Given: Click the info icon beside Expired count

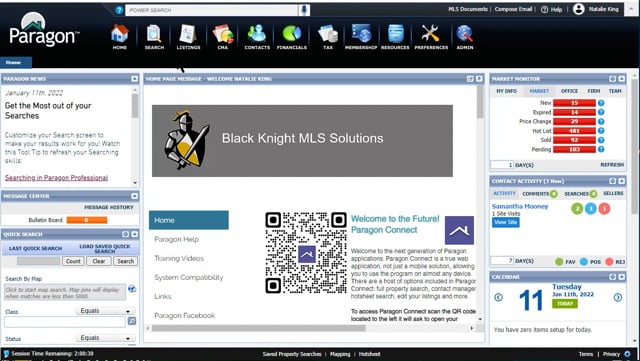Looking at the screenshot, I should point(601,112).
